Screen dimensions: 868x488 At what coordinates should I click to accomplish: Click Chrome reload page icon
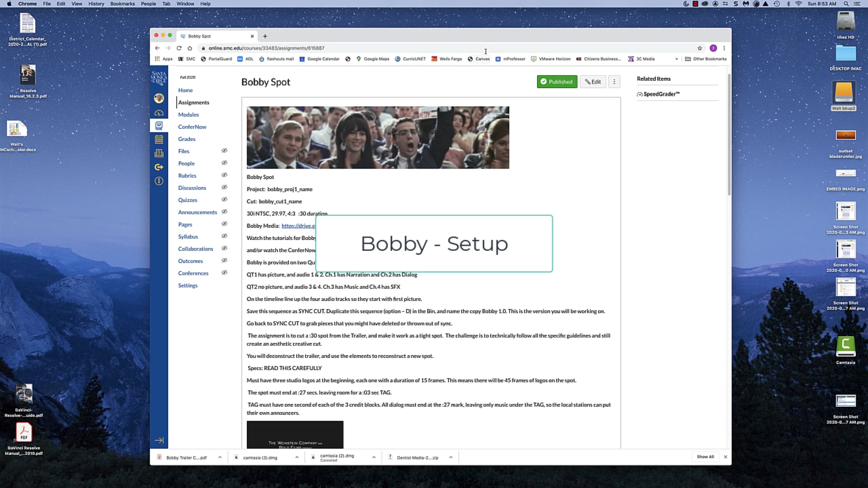click(x=179, y=48)
